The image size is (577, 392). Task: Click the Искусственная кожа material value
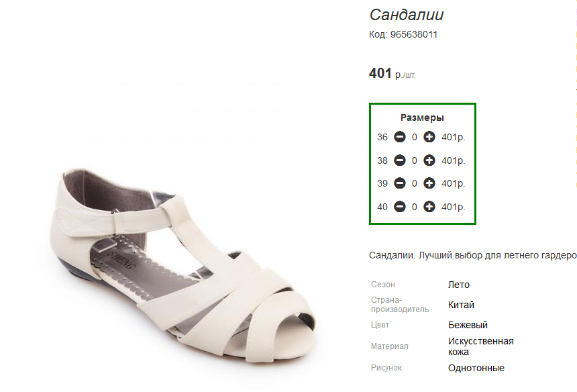(x=480, y=347)
